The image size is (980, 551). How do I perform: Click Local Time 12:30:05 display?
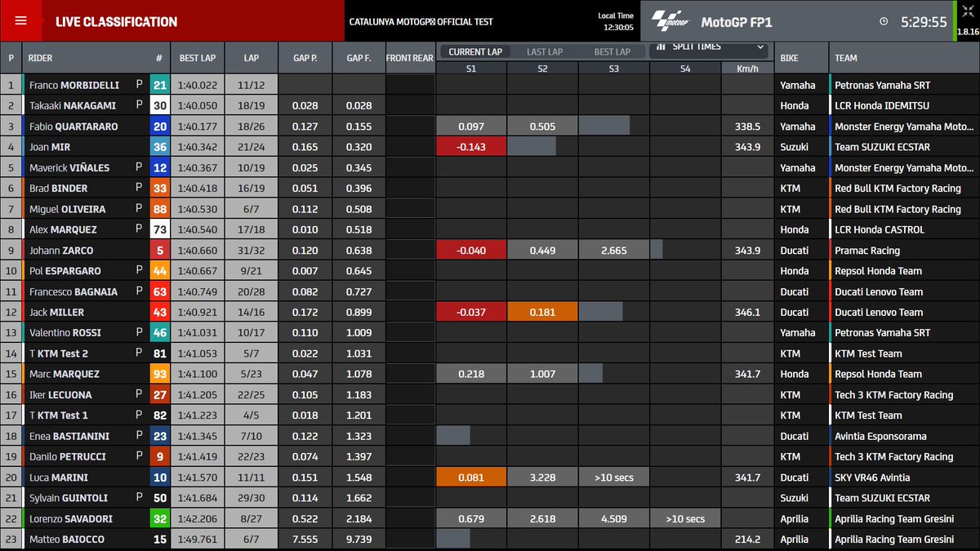click(615, 21)
